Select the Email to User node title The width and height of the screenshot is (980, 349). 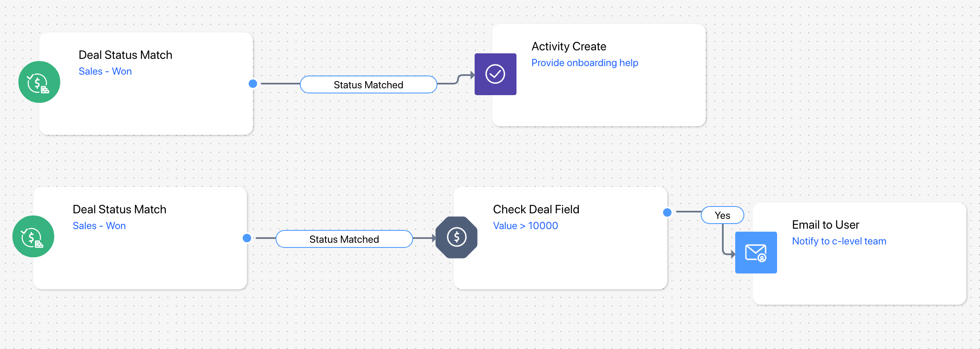(x=825, y=224)
